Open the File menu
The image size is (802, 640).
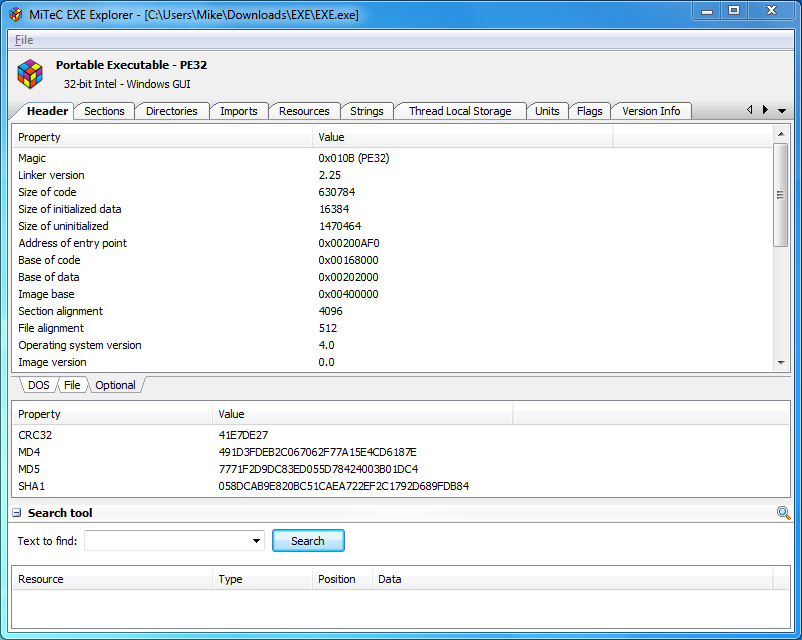tap(24, 40)
